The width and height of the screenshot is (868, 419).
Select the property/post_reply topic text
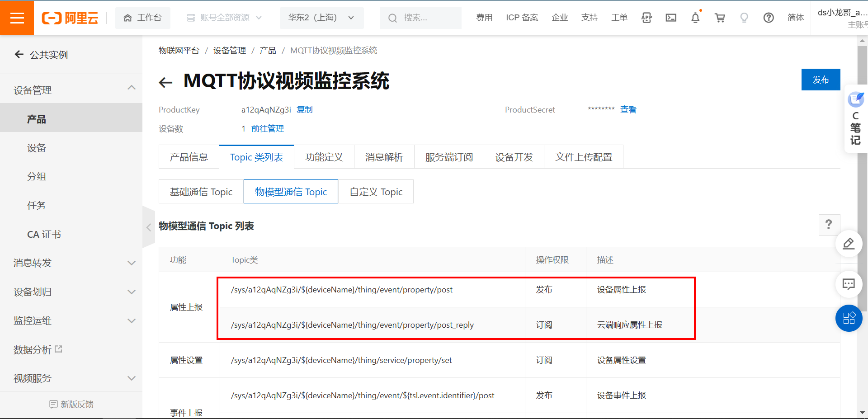[352, 325]
